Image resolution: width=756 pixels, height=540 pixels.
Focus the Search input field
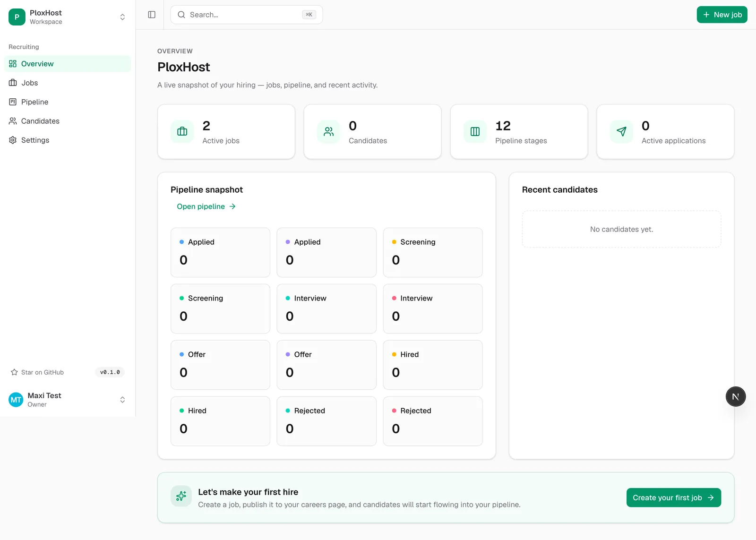[x=247, y=15]
